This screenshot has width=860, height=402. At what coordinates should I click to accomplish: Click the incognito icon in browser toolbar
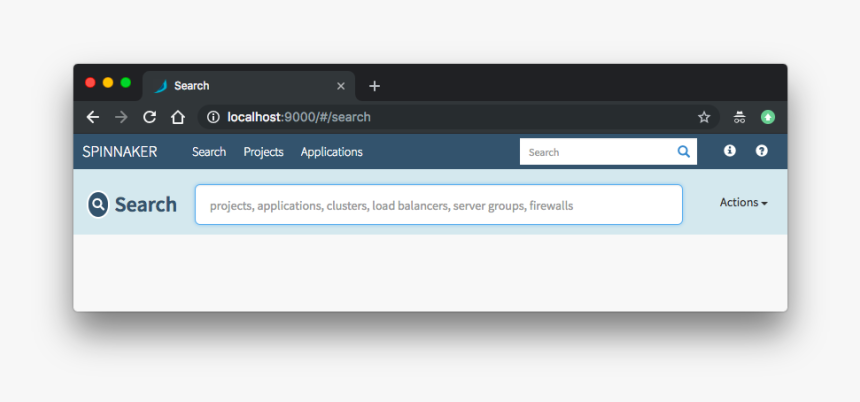pos(739,117)
